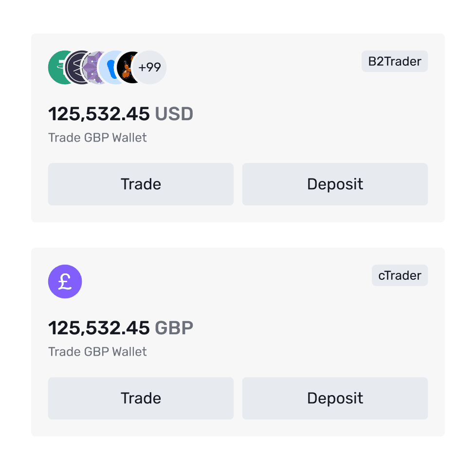Open Trade GBP Wallet link on bottom card
The image size is (476, 470).
tap(97, 351)
